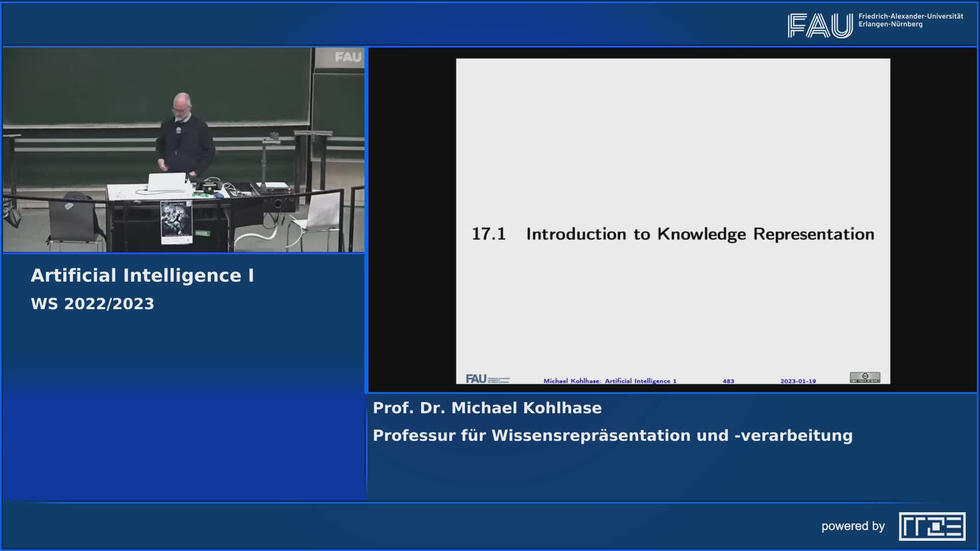
Task: Click slide number '483' as a progress indicator
Action: point(729,380)
